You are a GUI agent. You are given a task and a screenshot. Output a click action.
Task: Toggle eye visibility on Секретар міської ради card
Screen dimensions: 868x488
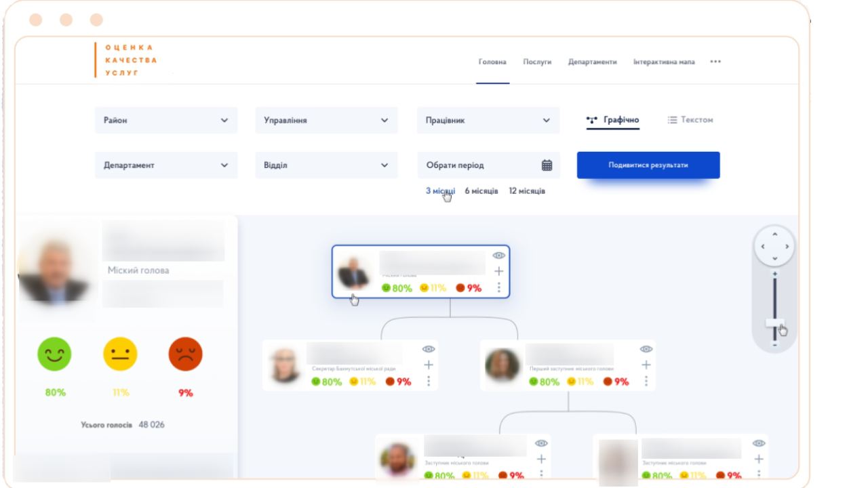(429, 349)
